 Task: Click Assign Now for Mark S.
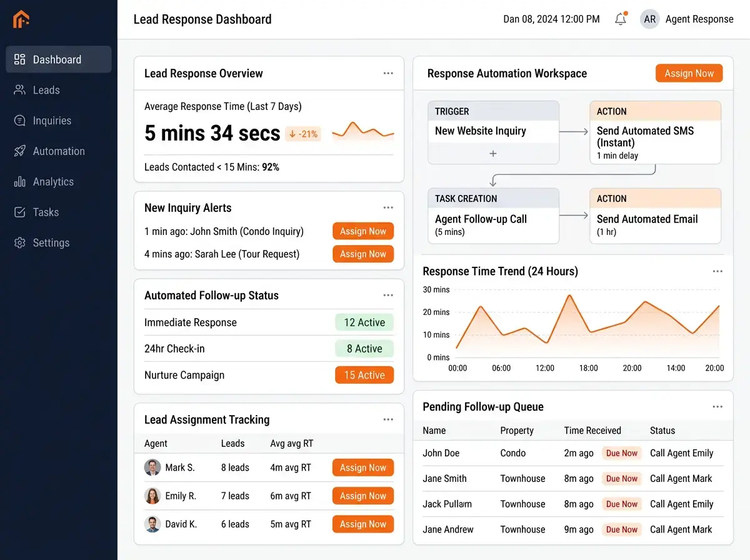[363, 467]
